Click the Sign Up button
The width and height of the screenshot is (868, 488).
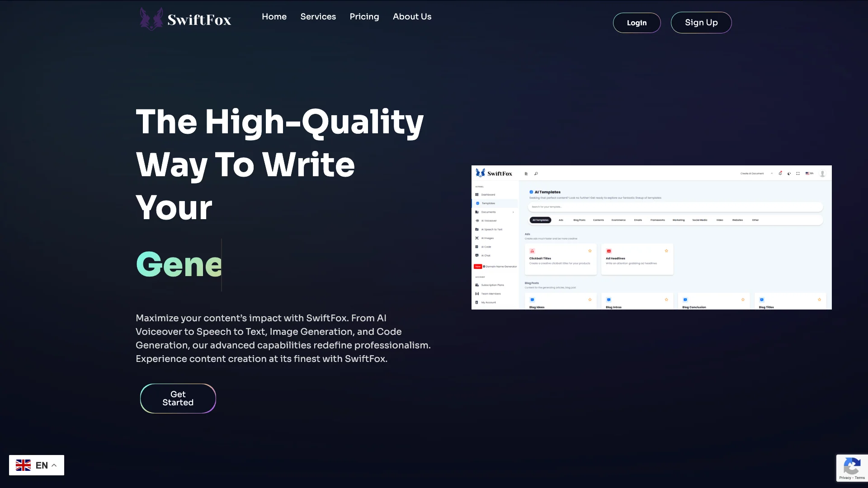pyautogui.click(x=701, y=22)
